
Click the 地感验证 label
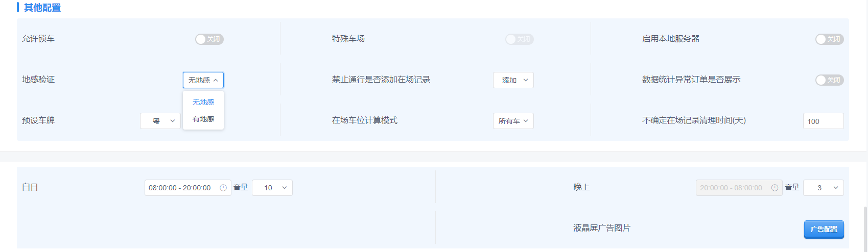pos(38,80)
